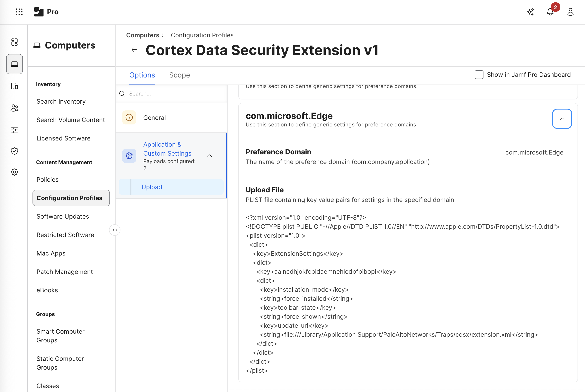Open Licensed Software
Image resolution: width=585 pixels, height=392 pixels.
coord(64,138)
